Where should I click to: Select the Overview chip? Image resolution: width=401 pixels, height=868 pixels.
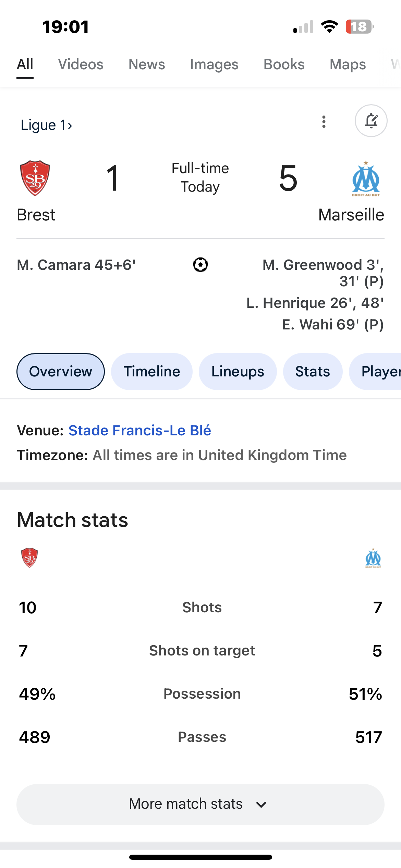click(x=61, y=372)
